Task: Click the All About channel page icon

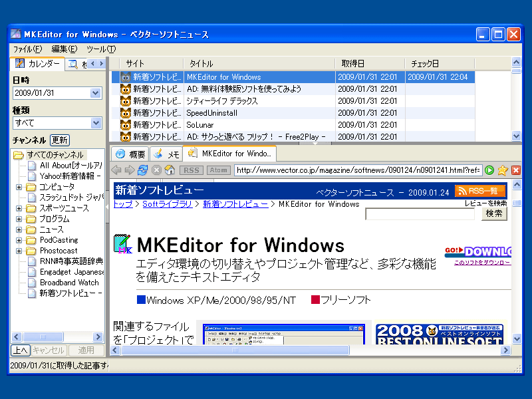Action: pos(32,166)
